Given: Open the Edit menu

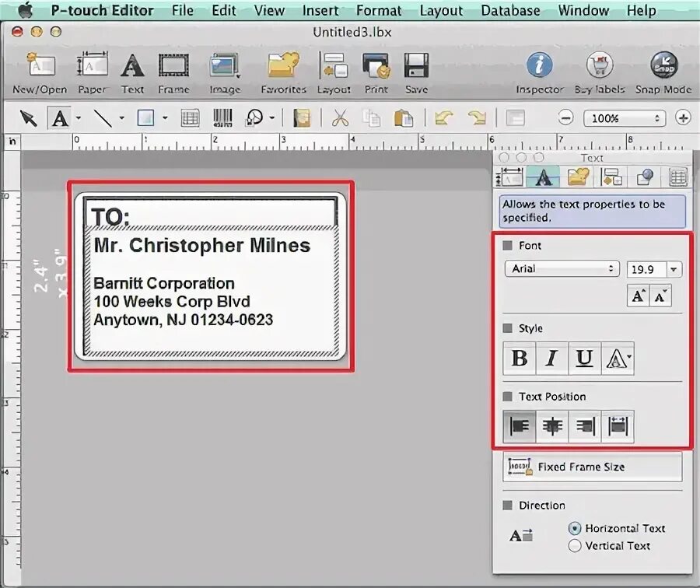Looking at the screenshot, I should coord(224,10).
